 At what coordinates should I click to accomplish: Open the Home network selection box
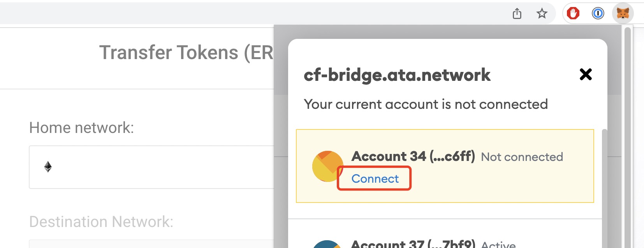(151, 167)
